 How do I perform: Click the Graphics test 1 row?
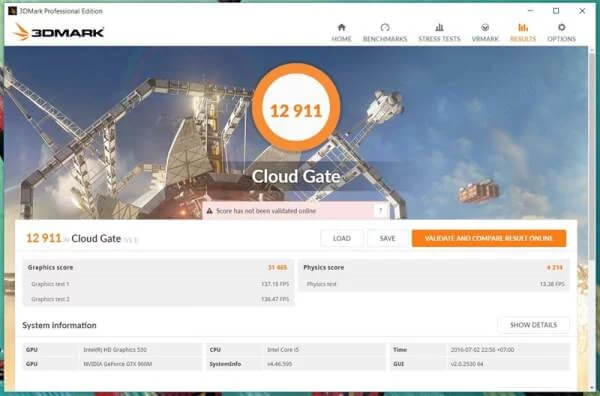pyautogui.click(x=158, y=284)
